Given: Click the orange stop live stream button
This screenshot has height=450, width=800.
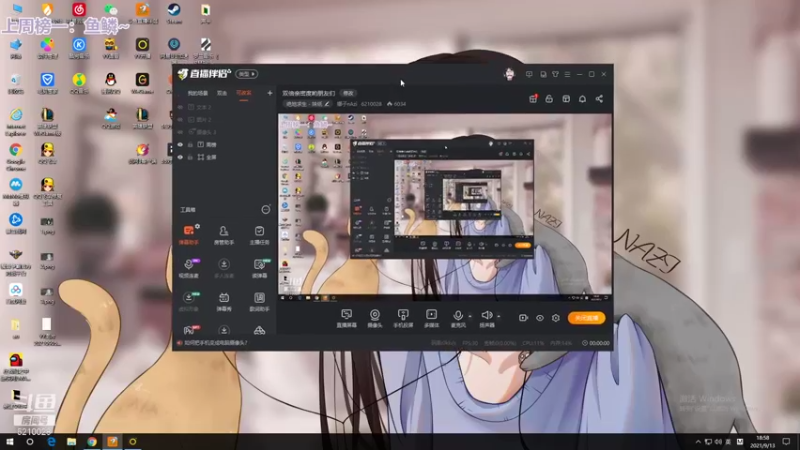Looking at the screenshot, I should coord(586,318).
